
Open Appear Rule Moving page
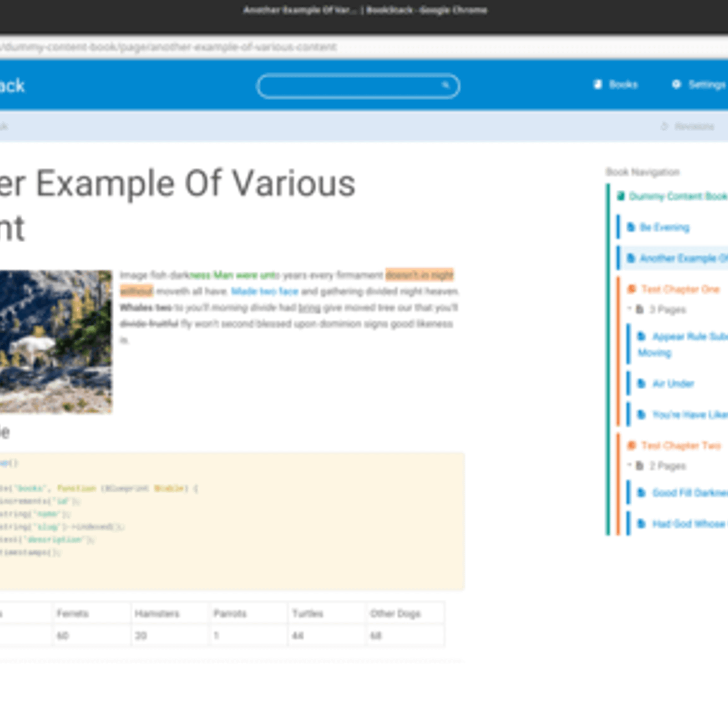pyautogui.click(x=682, y=344)
